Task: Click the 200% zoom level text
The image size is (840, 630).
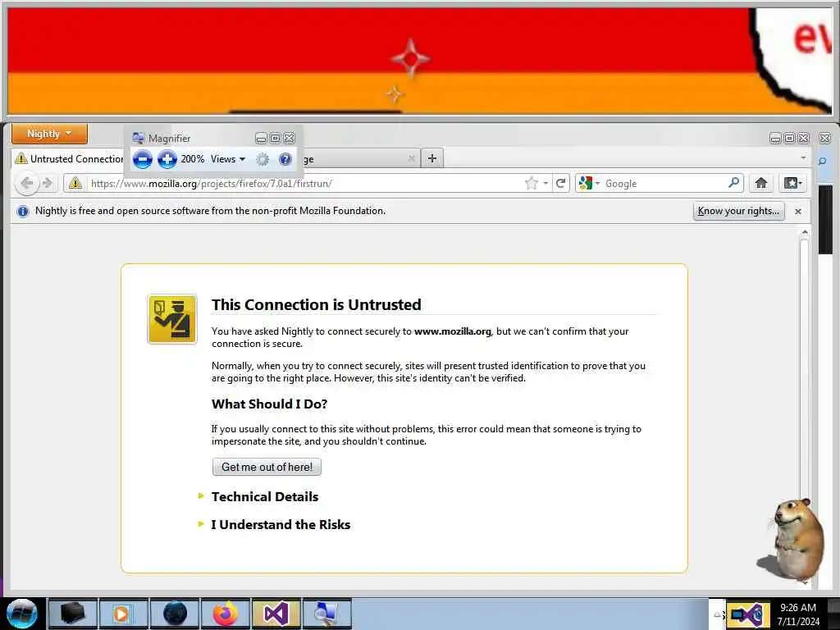Action: tap(192, 159)
